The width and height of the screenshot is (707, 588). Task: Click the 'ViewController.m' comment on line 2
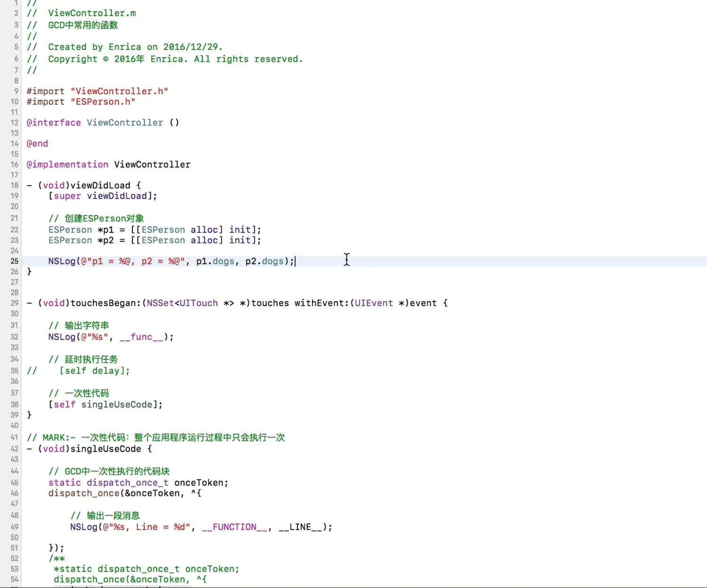coord(82,13)
